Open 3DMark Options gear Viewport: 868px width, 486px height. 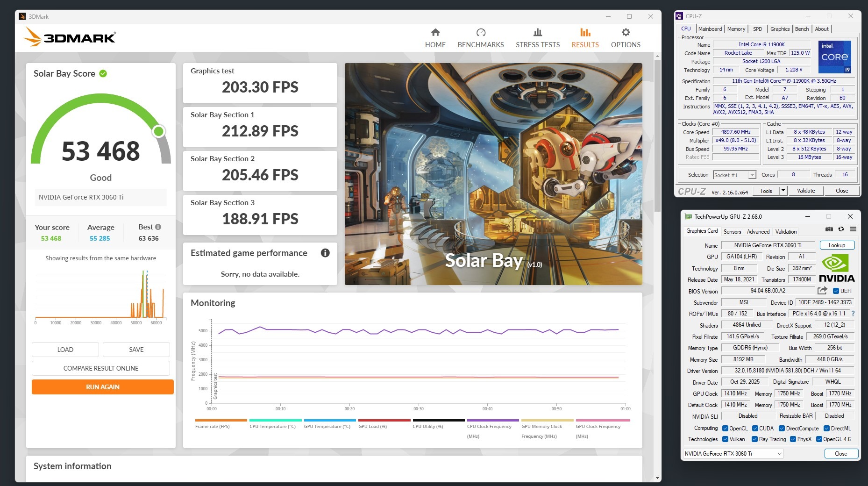point(626,38)
